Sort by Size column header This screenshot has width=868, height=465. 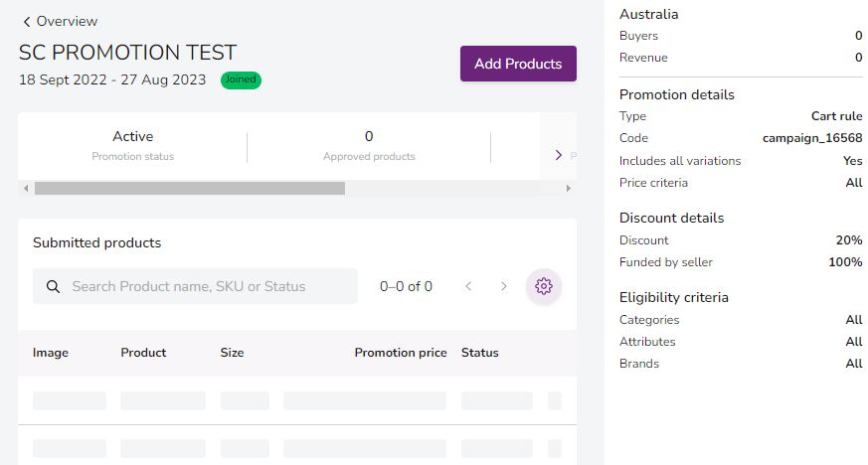(232, 353)
